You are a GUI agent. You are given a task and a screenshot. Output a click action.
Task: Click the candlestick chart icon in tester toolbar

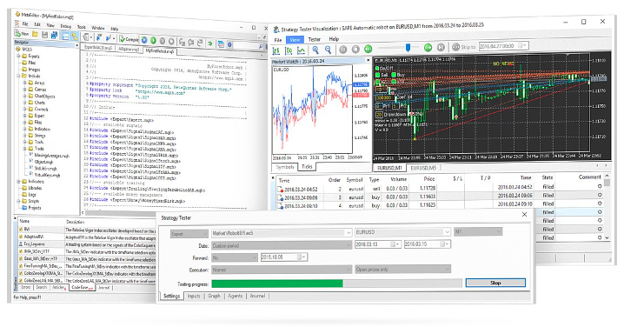pos(289,50)
